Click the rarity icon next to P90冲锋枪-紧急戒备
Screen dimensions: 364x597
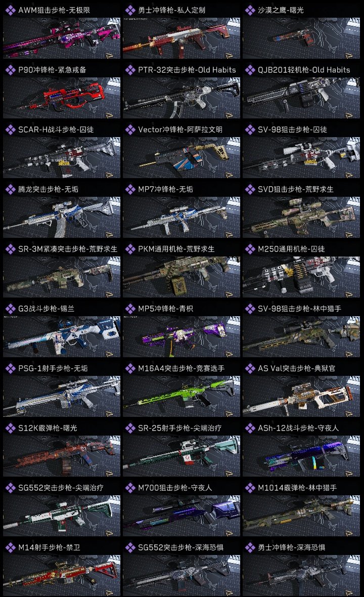point(10,70)
